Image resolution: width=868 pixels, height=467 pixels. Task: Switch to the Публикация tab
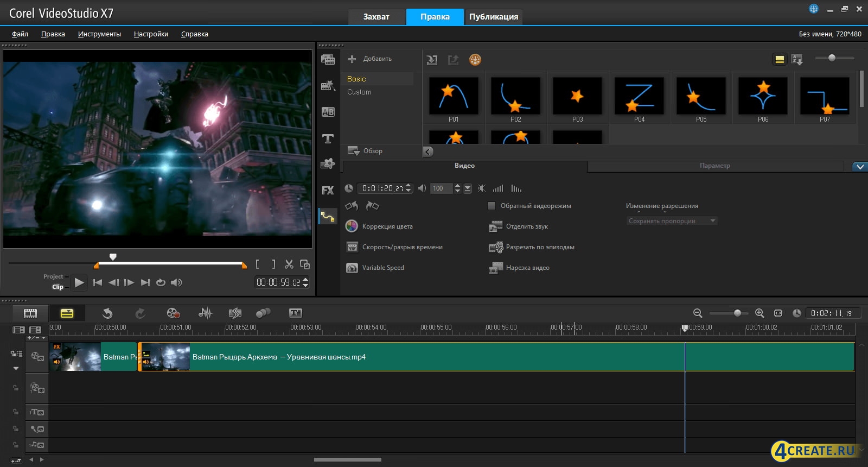click(x=494, y=17)
